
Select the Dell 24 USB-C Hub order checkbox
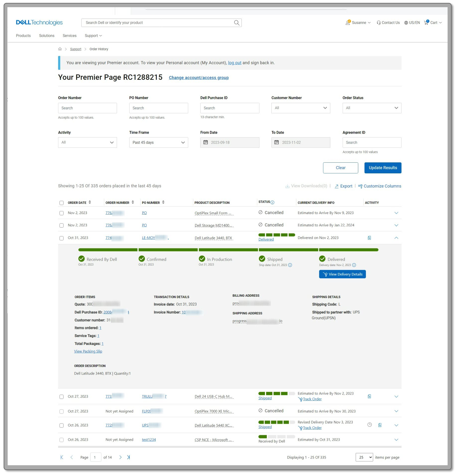[62, 397]
